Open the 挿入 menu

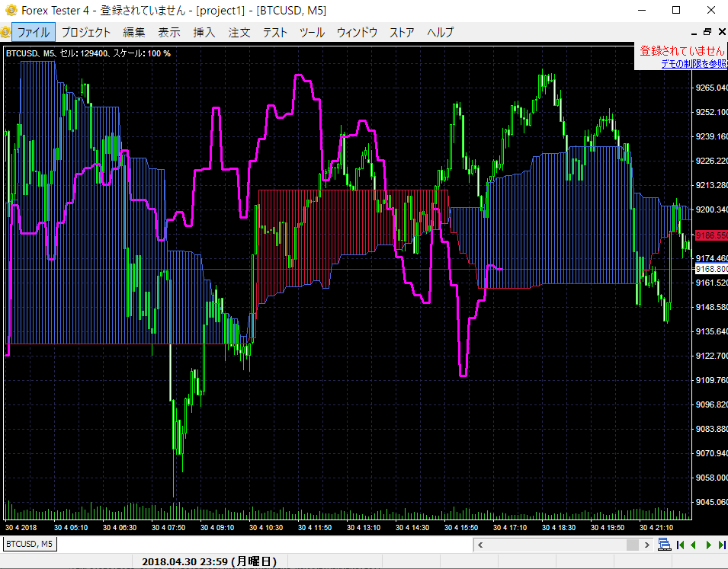[204, 33]
